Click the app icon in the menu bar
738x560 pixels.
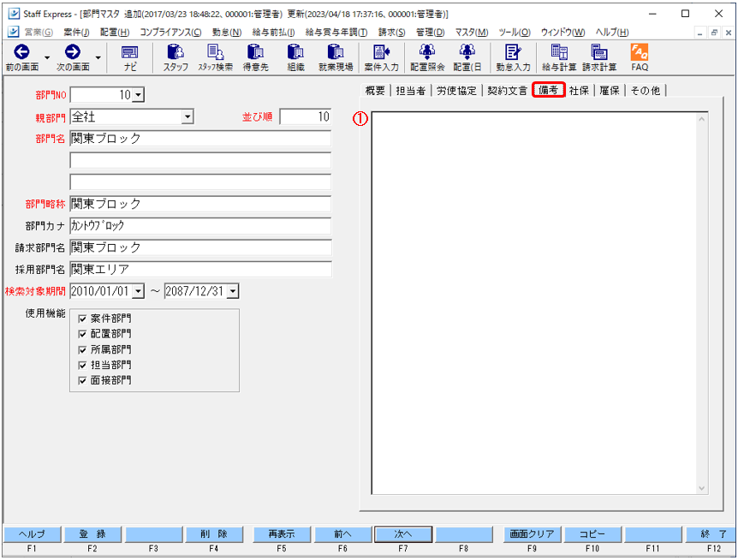pyautogui.click(x=14, y=32)
